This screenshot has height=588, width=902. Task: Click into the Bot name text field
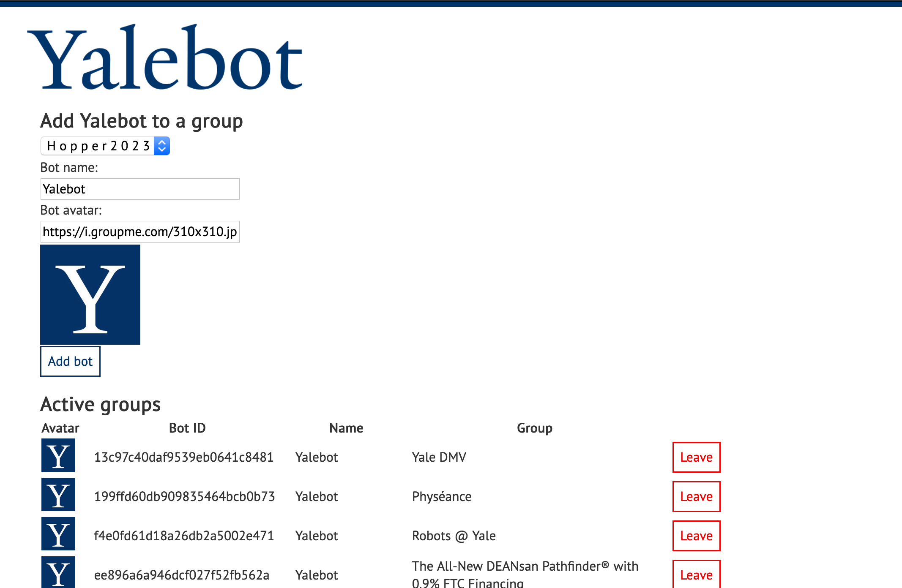coord(140,189)
